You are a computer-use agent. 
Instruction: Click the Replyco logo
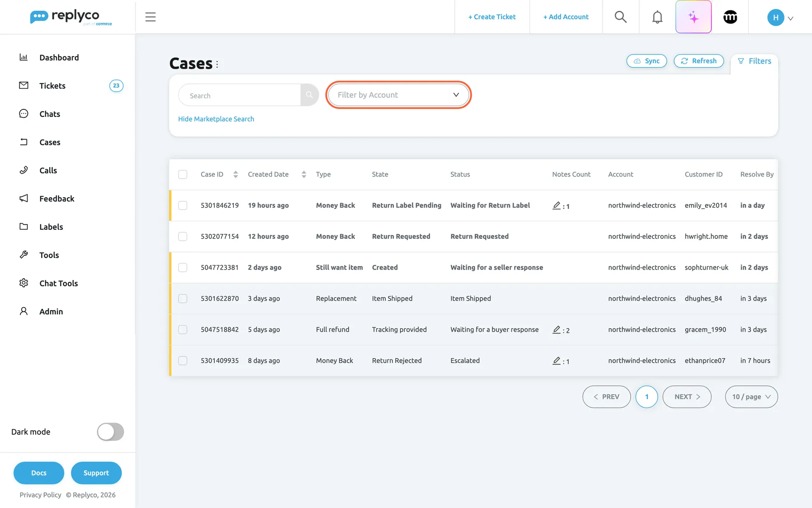pyautogui.click(x=71, y=17)
